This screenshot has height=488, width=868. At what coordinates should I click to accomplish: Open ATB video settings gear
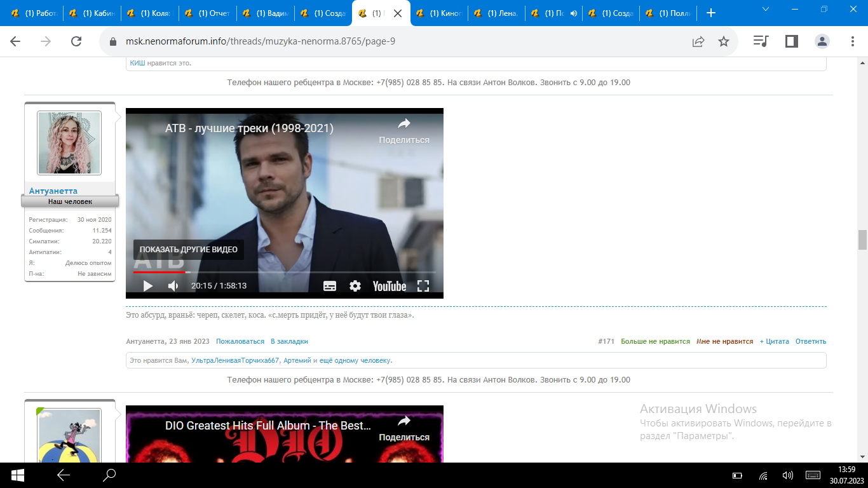click(x=355, y=286)
